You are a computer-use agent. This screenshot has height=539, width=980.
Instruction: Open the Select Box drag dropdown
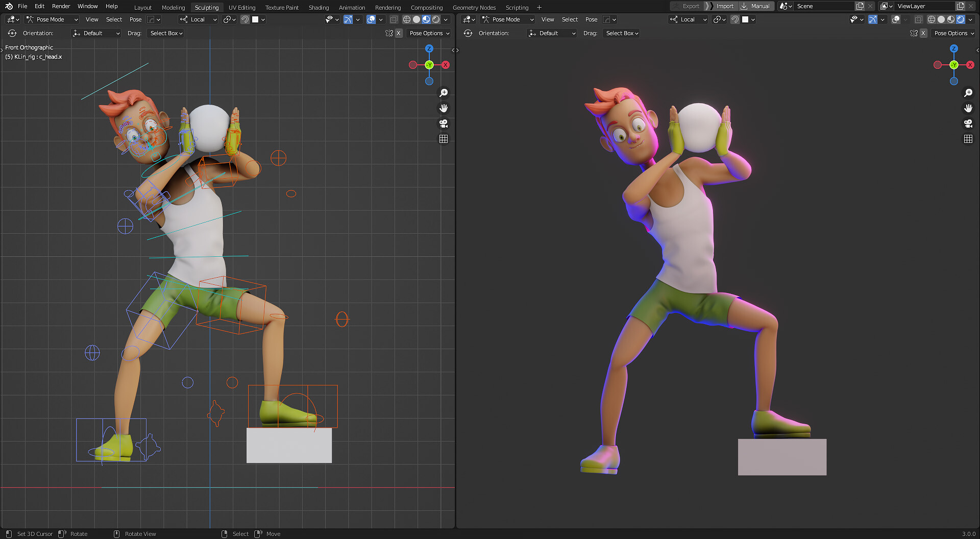pyautogui.click(x=165, y=33)
